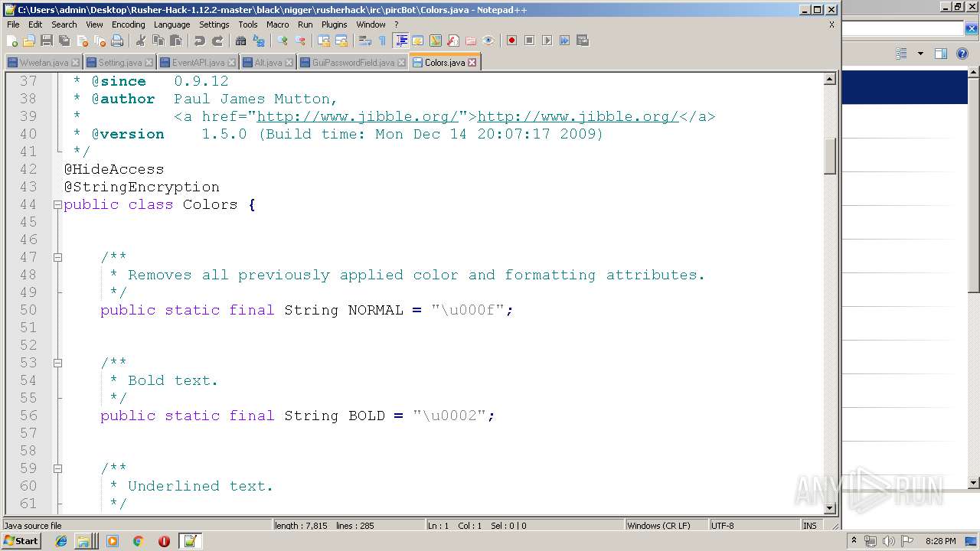
Task: Toggle show all characters pilcrow icon
Action: pyautogui.click(x=383, y=41)
